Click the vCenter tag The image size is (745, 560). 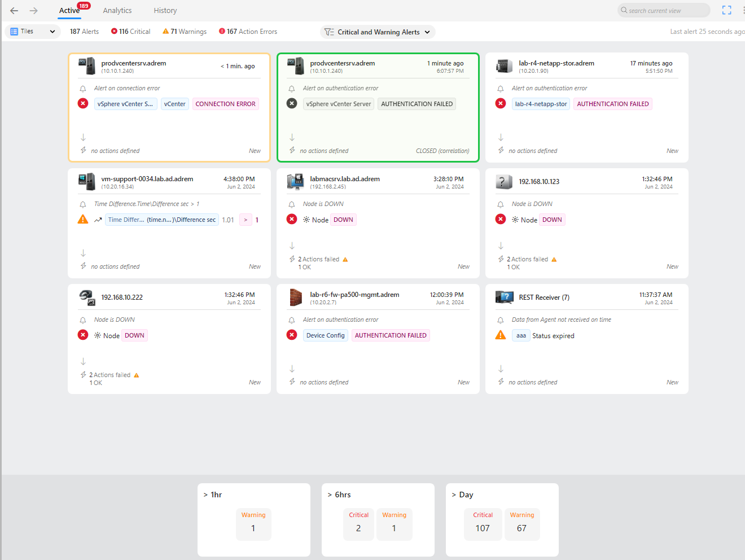click(174, 104)
